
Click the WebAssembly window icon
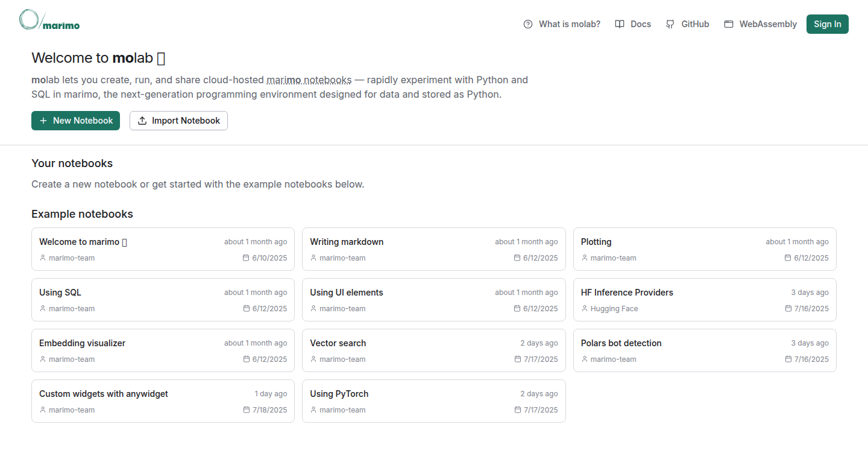coord(729,24)
